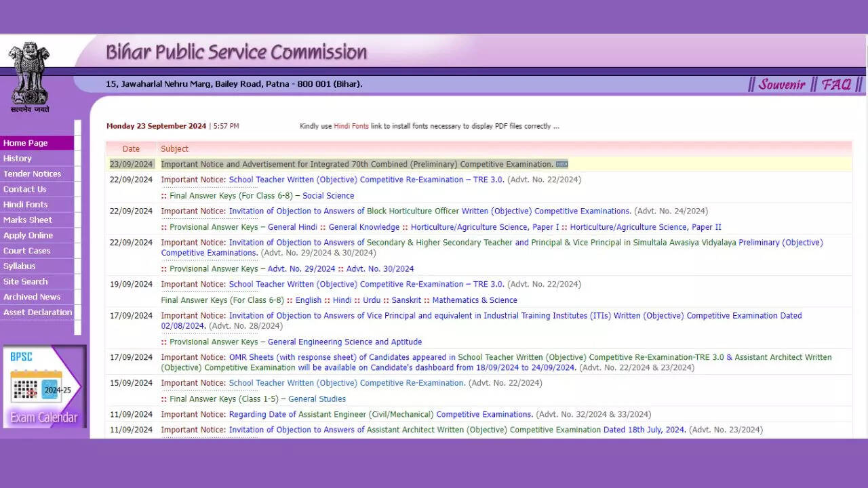Open Contact Us sidebar item
This screenshot has height=488, width=868.
[25, 189]
